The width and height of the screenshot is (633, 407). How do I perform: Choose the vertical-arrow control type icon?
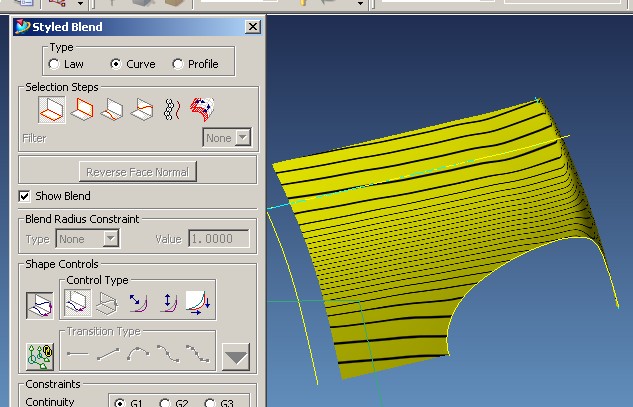pyautogui.click(x=168, y=303)
